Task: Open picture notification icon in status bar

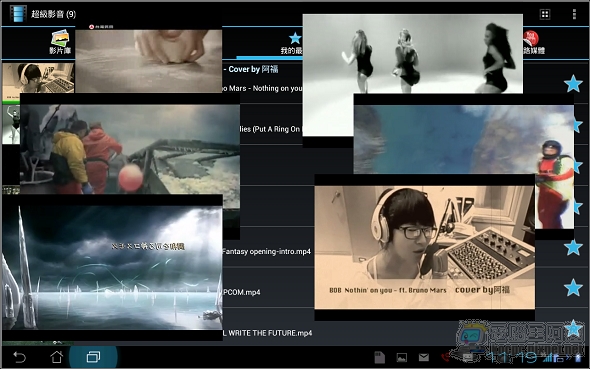Action: click(x=402, y=358)
